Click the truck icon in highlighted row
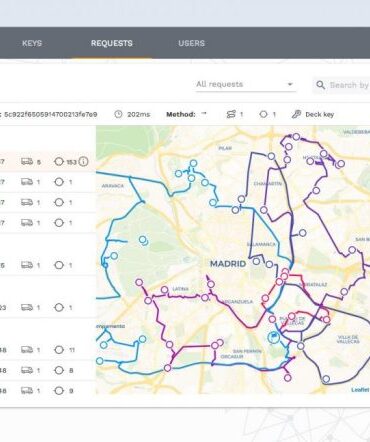Image resolution: width=370 pixels, height=442 pixels. click(x=27, y=162)
